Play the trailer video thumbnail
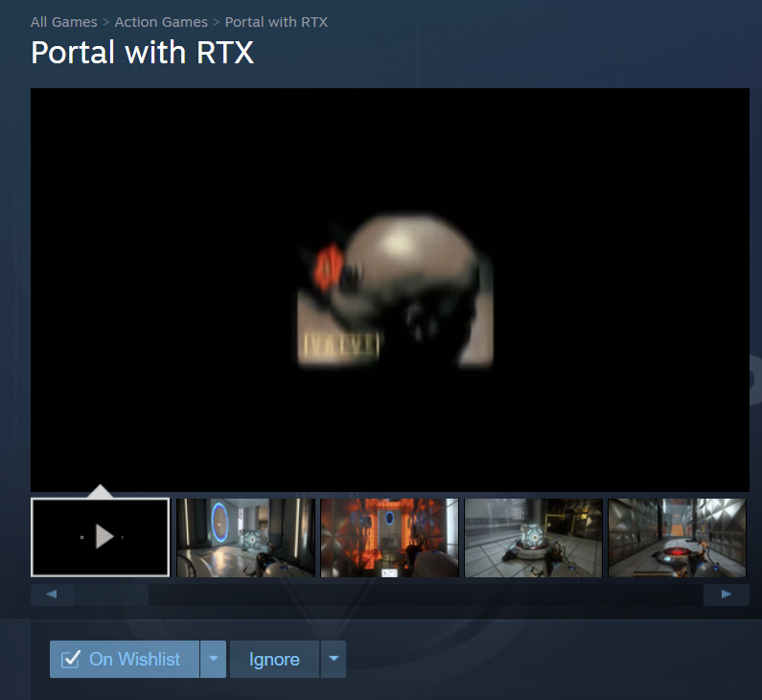The width and height of the screenshot is (762, 700). coord(100,537)
